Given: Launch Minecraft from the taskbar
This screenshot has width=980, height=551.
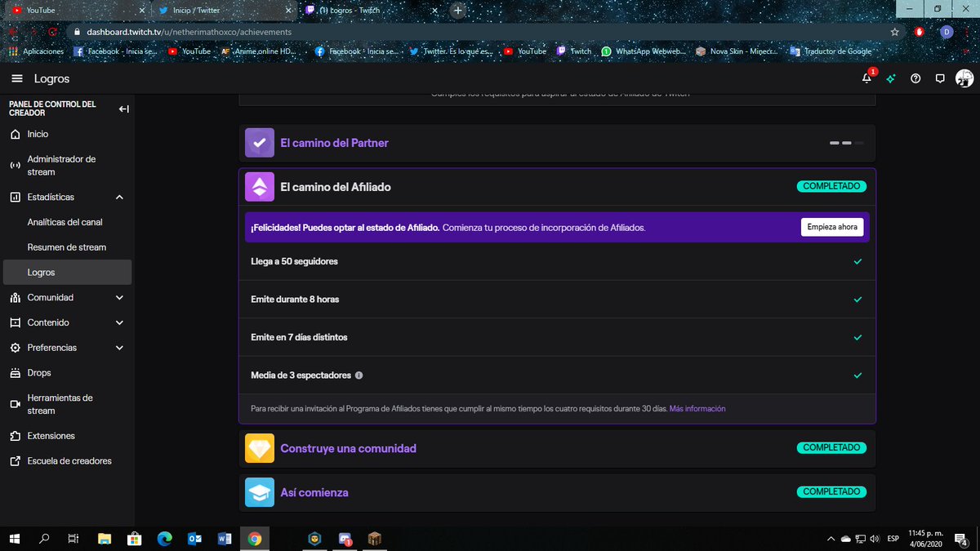Looking at the screenshot, I should pos(373,539).
